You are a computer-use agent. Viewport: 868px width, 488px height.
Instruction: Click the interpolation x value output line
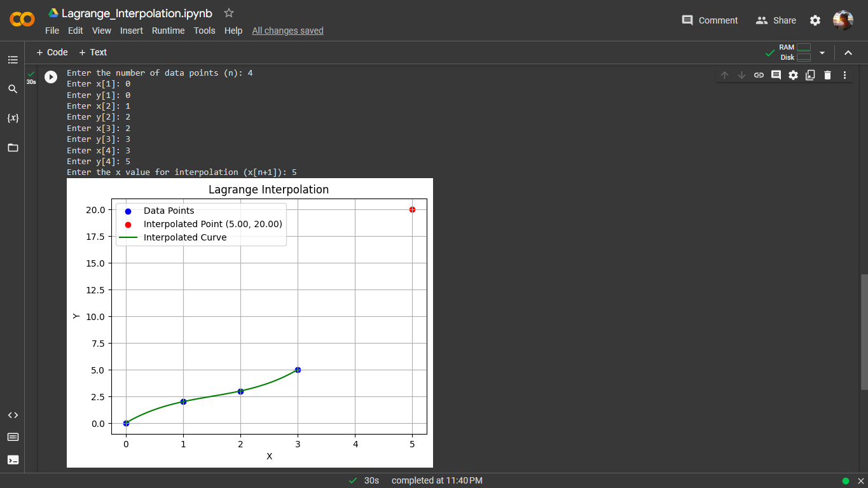click(x=182, y=172)
